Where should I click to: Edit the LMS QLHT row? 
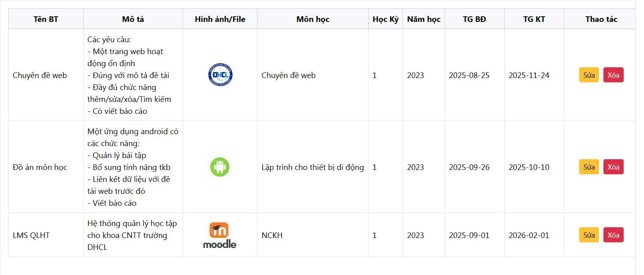click(x=589, y=235)
